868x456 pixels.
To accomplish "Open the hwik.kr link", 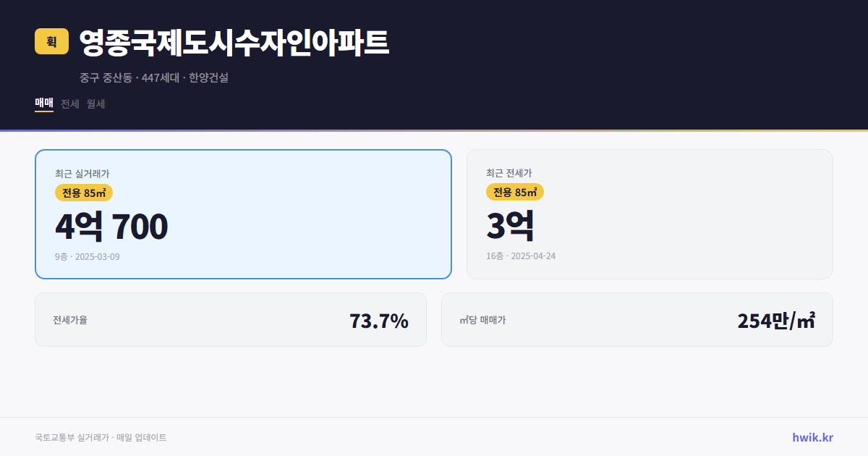I will point(812,437).
